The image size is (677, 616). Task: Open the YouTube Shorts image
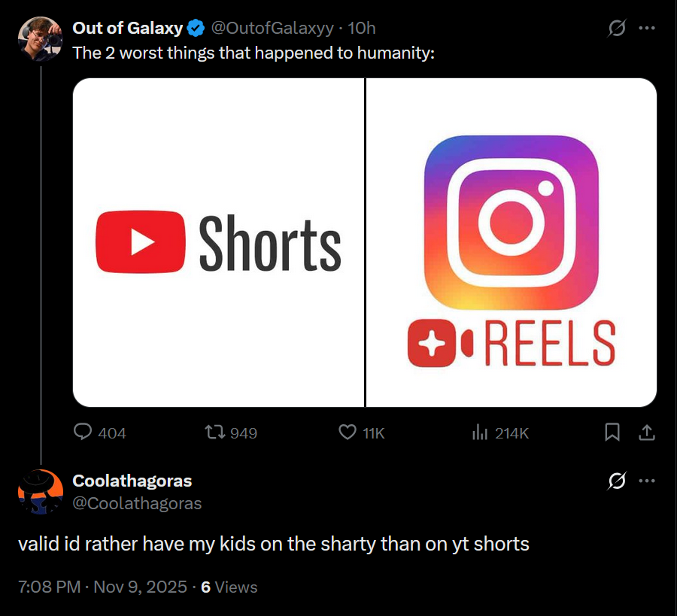[219, 242]
